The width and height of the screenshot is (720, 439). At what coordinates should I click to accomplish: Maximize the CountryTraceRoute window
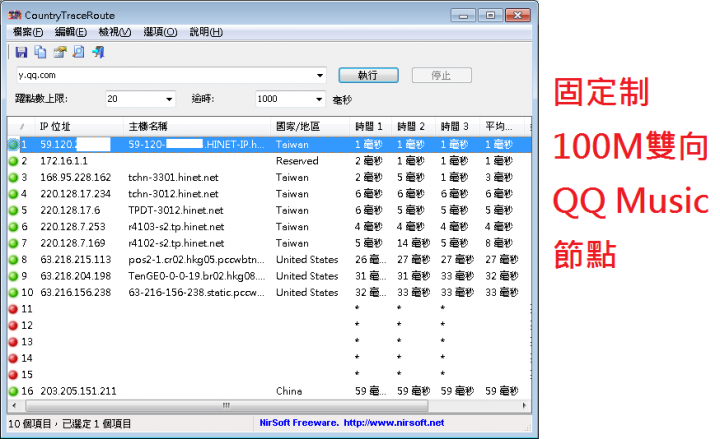tap(490, 16)
